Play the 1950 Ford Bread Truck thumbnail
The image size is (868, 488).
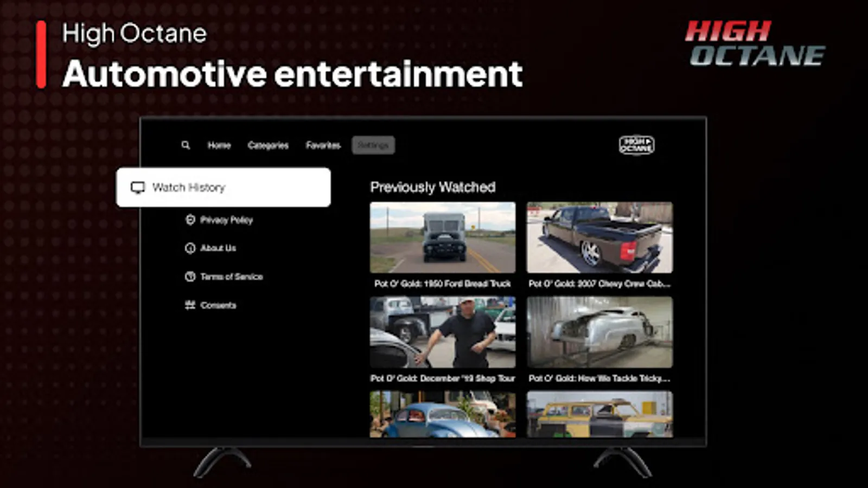point(443,237)
